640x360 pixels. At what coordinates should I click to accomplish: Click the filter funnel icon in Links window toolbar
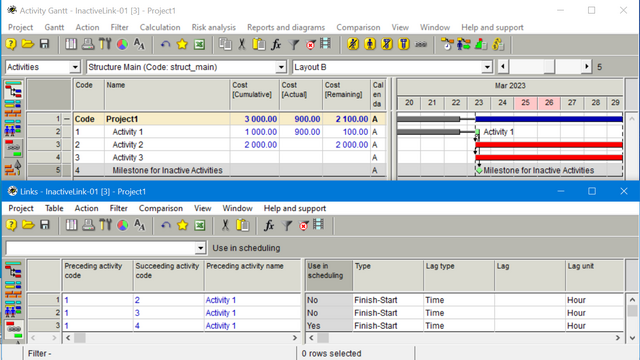[x=287, y=225]
